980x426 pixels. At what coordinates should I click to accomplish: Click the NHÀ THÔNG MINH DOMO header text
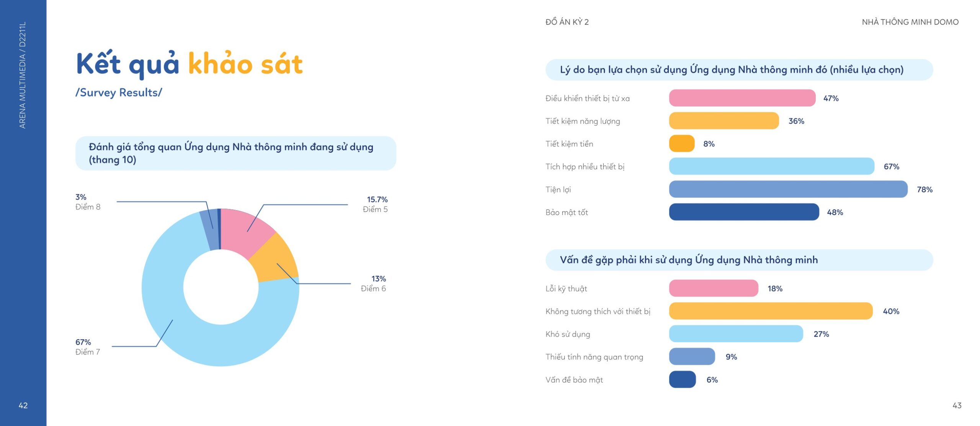tap(910, 22)
